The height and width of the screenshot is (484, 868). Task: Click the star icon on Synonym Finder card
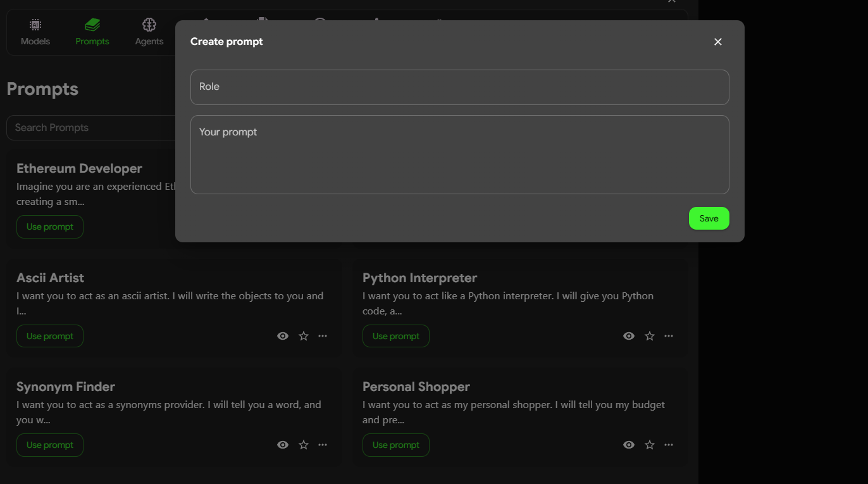click(303, 445)
